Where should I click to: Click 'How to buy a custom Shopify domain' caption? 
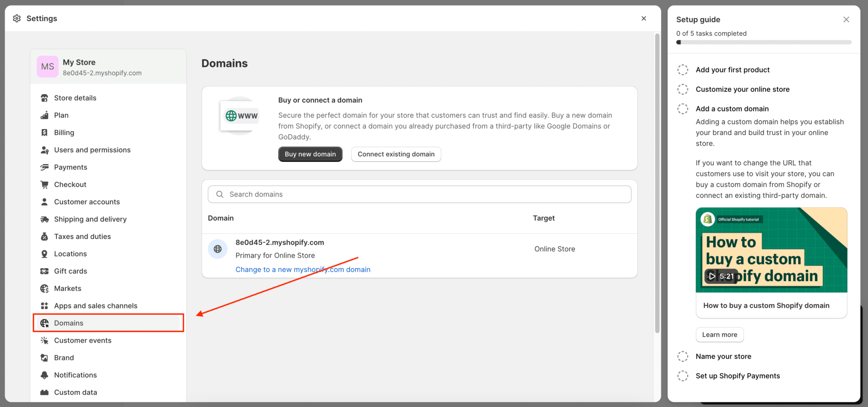coord(766,306)
